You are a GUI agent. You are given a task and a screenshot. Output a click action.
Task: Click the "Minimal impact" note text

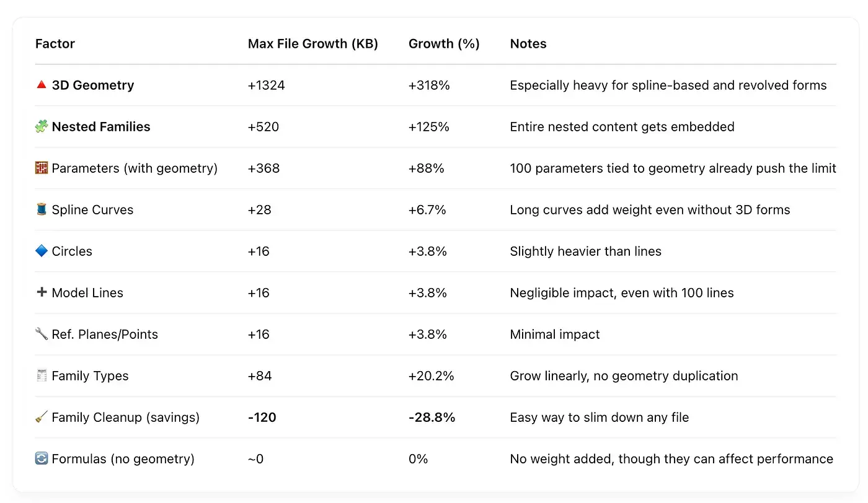pos(555,335)
